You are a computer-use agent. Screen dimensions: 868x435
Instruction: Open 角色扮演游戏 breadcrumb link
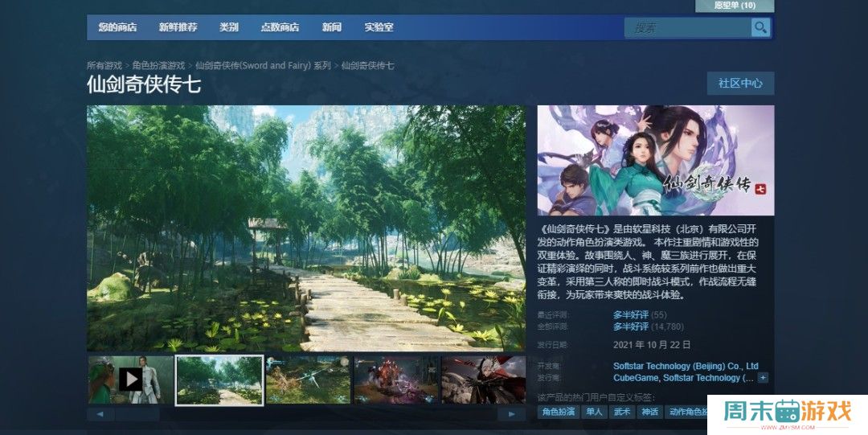point(158,66)
